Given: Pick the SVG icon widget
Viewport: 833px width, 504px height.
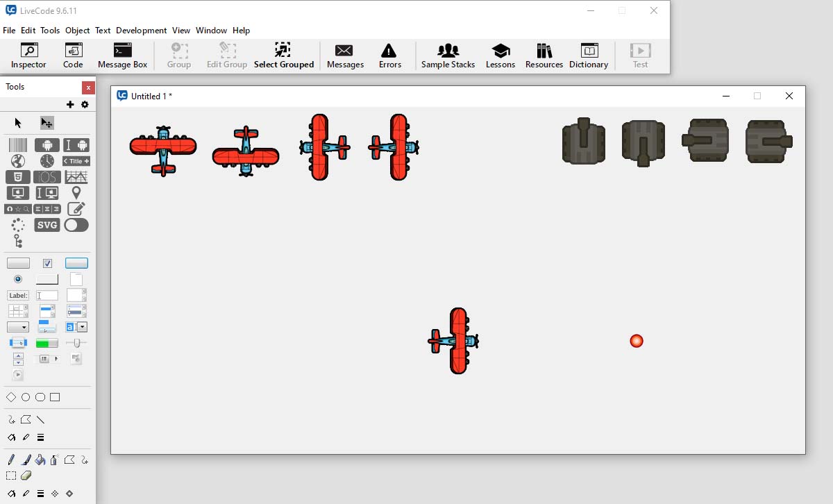Looking at the screenshot, I should click(x=47, y=225).
